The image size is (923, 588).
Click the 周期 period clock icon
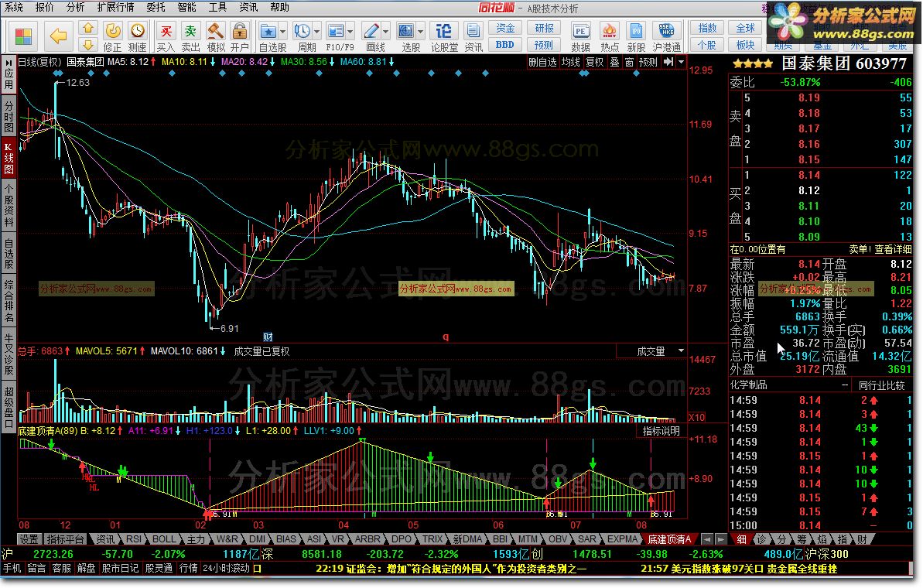point(302,31)
